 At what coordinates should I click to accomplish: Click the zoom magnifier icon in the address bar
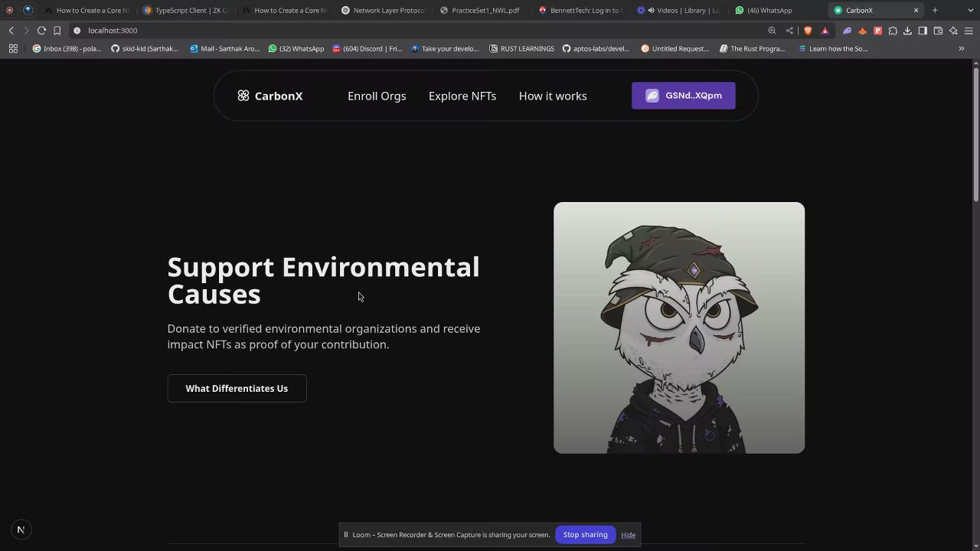tap(772, 31)
